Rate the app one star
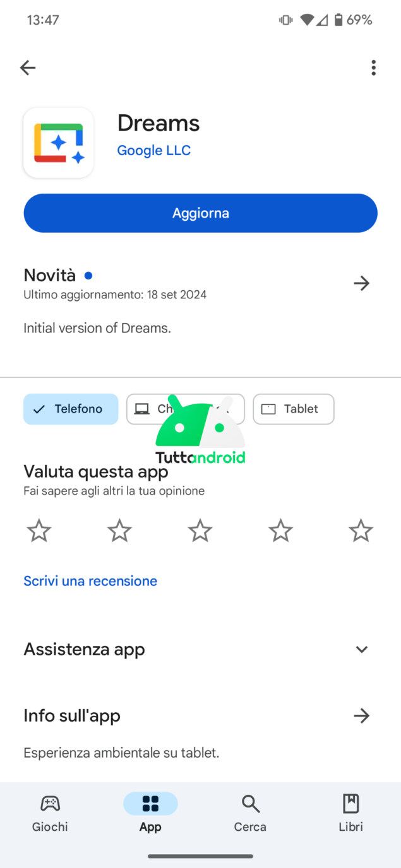This screenshot has width=401, height=868. point(39,531)
